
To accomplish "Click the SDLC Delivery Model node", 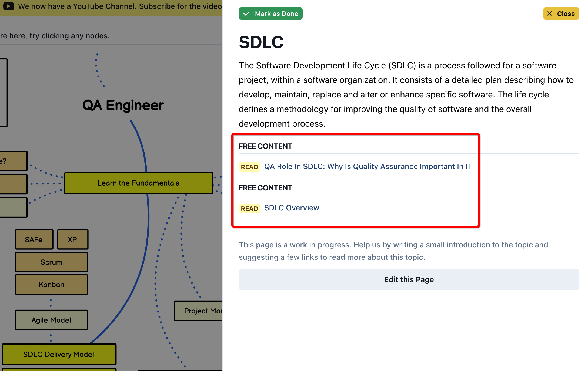I will (x=59, y=354).
